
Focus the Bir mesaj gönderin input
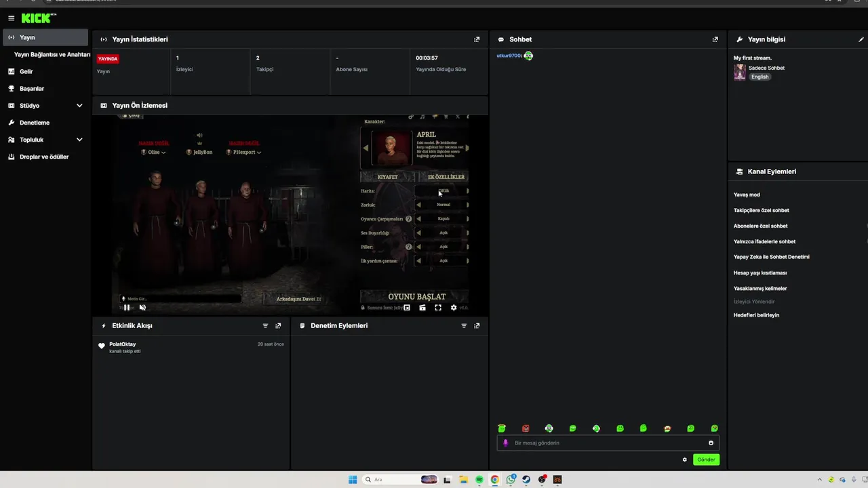tap(608, 443)
